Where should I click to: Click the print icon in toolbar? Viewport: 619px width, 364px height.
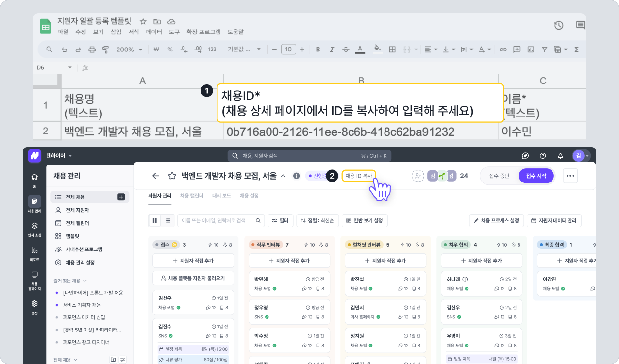(x=92, y=50)
